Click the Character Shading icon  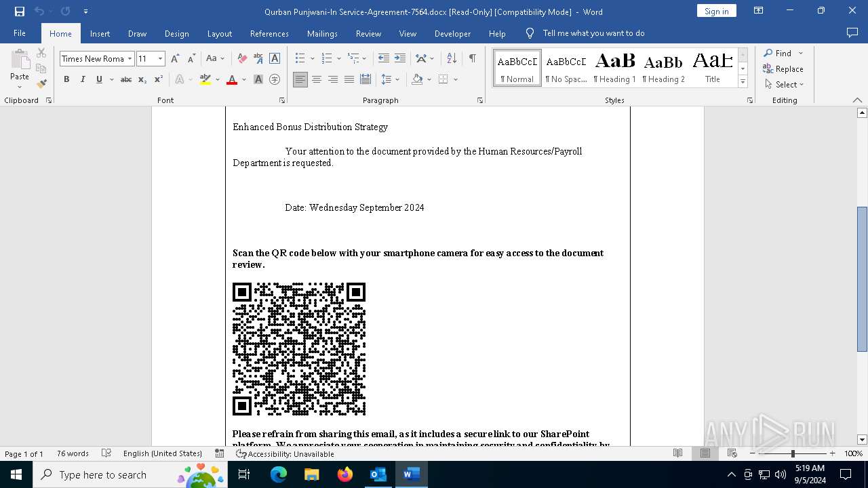pos(258,79)
